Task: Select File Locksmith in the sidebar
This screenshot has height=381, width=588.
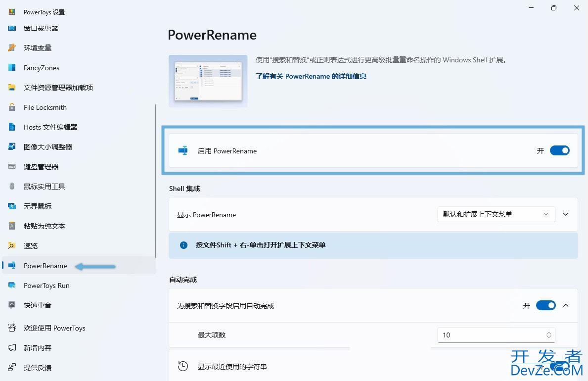Action: click(45, 107)
